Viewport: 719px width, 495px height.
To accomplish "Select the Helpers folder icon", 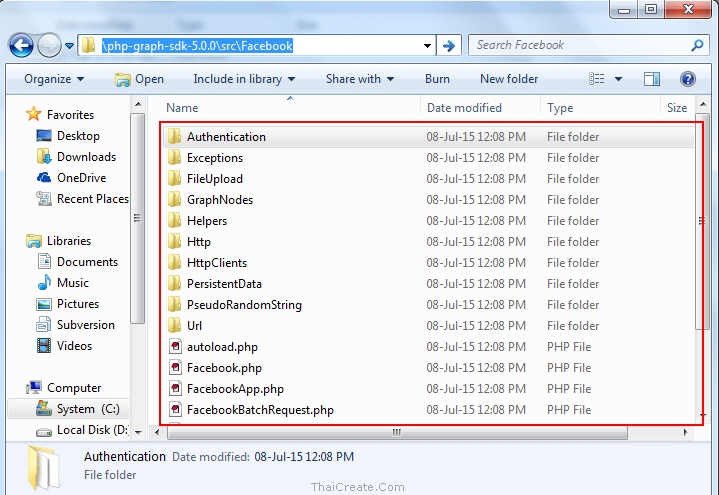I will click(x=174, y=221).
